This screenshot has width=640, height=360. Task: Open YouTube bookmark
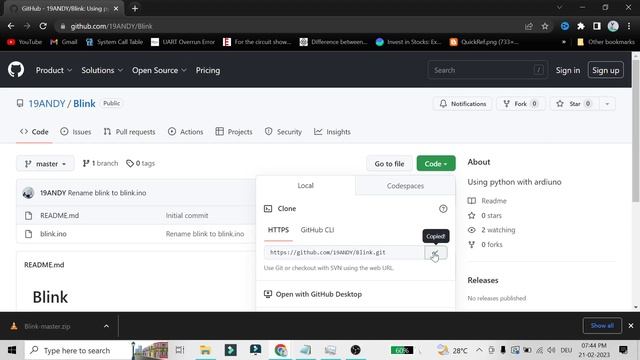[24, 42]
